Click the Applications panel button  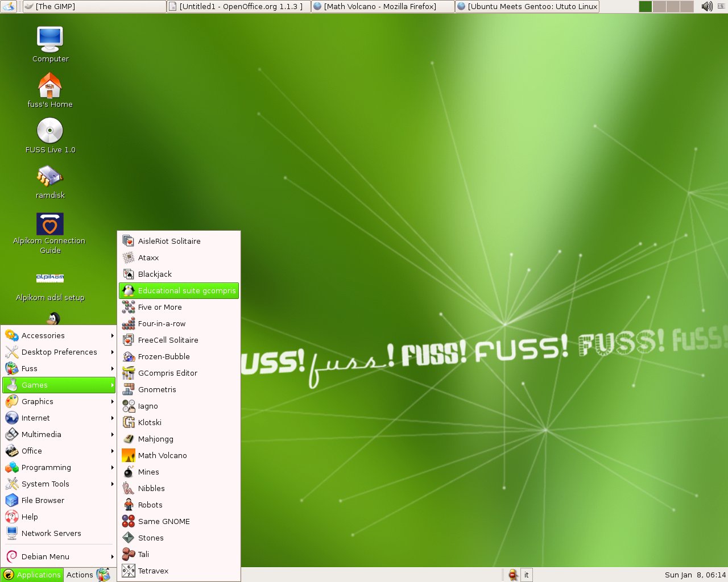click(32, 575)
